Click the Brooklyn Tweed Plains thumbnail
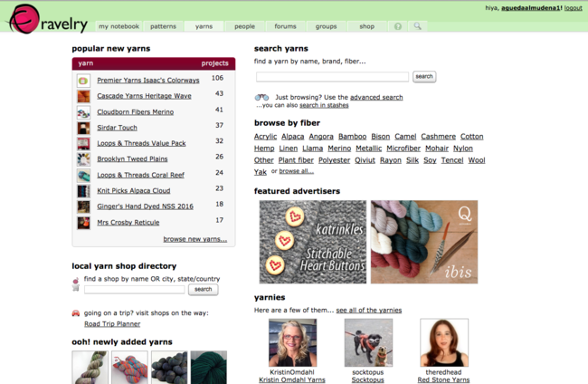The image size is (588, 384). pyautogui.click(x=83, y=159)
